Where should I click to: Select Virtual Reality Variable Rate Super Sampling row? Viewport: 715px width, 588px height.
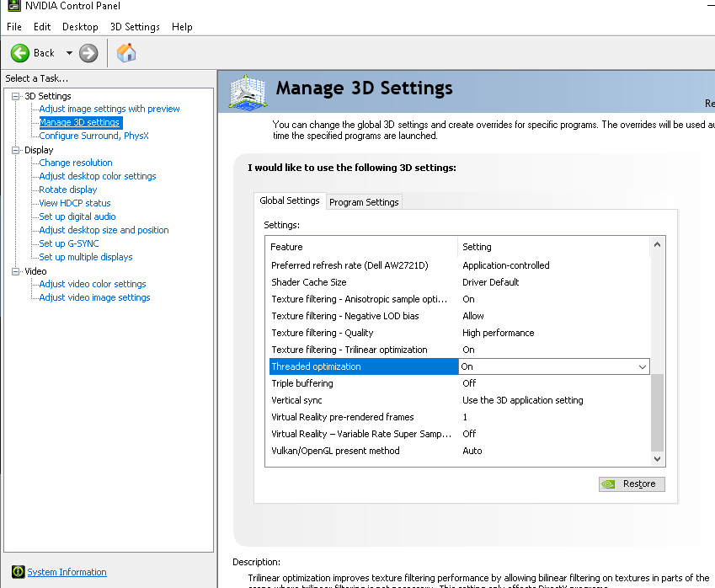pyautogui.click(x=459, y=435)
